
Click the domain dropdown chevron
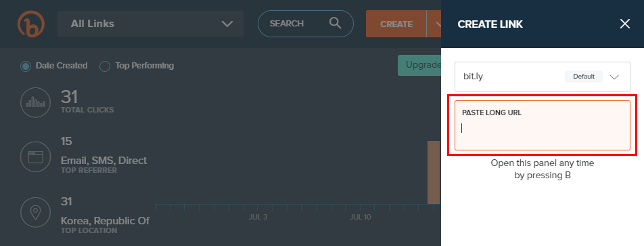pos(614,77)
